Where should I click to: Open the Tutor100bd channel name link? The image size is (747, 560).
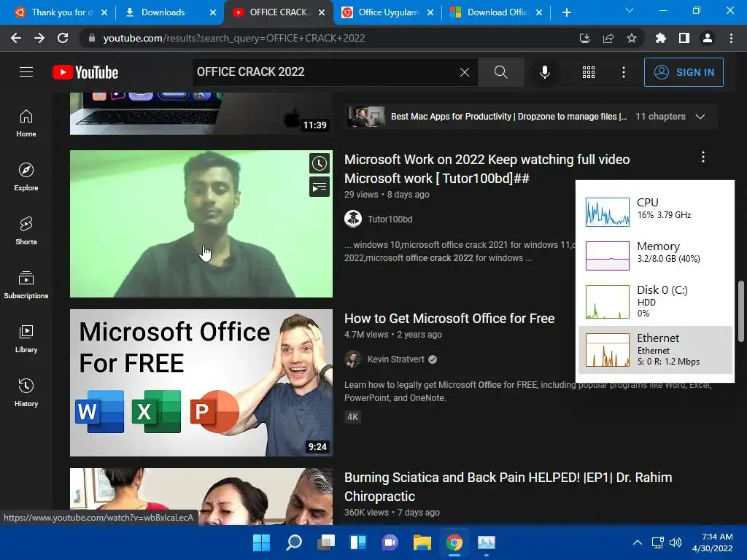point(390,219)
